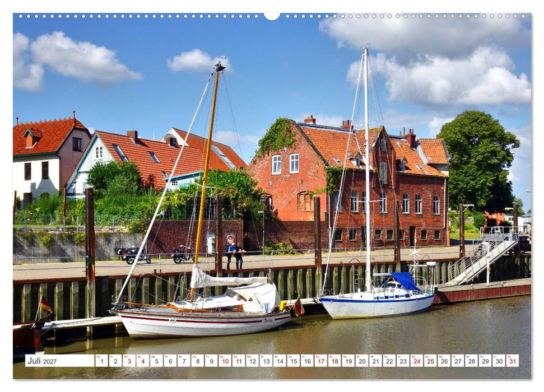Choose the date box numbered 12

[252, 361]
